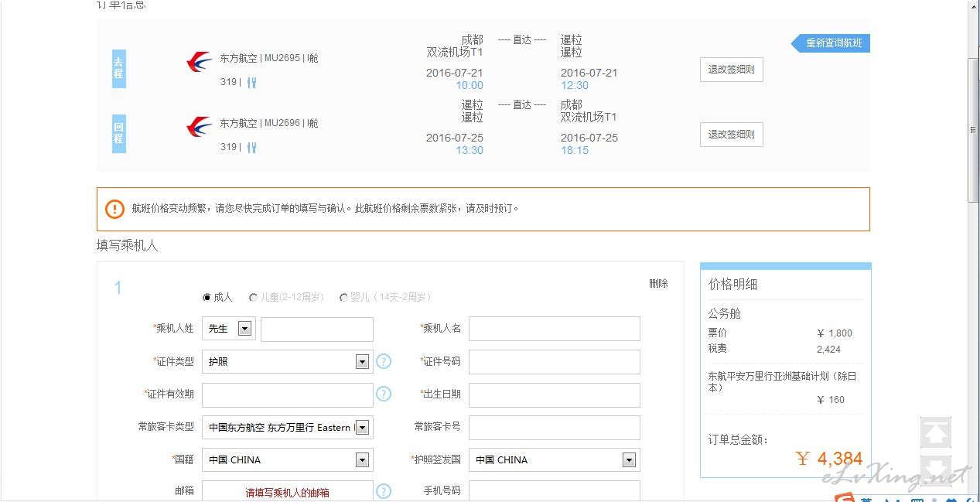The width and height of the screenshot is (980, 502).
Task: Click the return departure time 13:30
Action: (x=470, y=151)
